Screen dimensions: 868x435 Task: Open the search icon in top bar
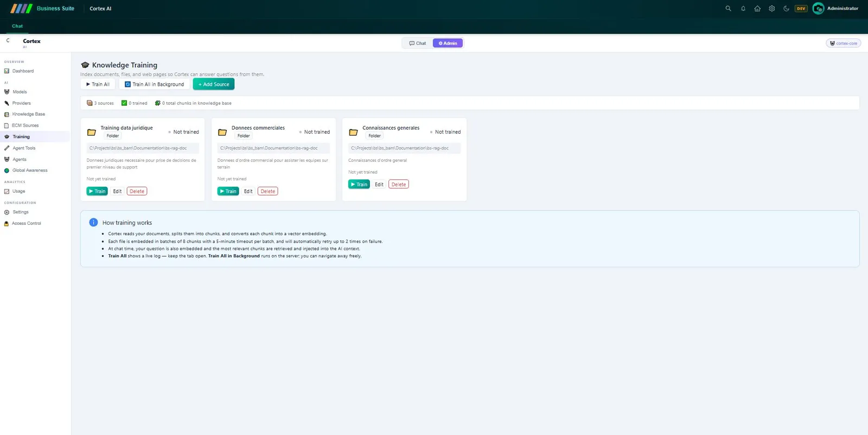coord(728,9)
